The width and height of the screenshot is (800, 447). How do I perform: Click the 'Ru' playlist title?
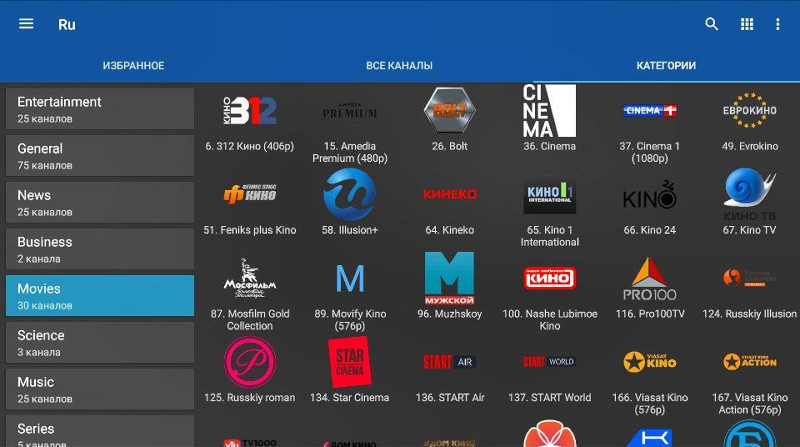67,24
